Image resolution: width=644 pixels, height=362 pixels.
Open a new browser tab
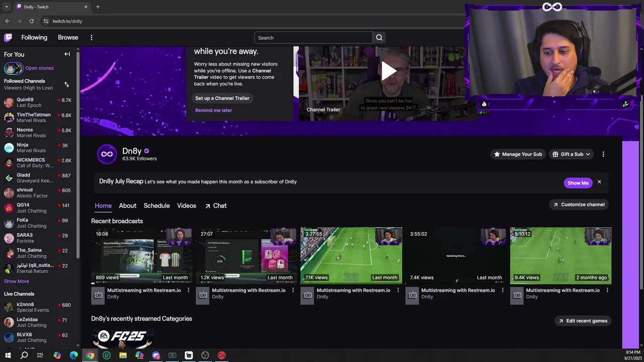pyautogui.click(x=98, y=7)
